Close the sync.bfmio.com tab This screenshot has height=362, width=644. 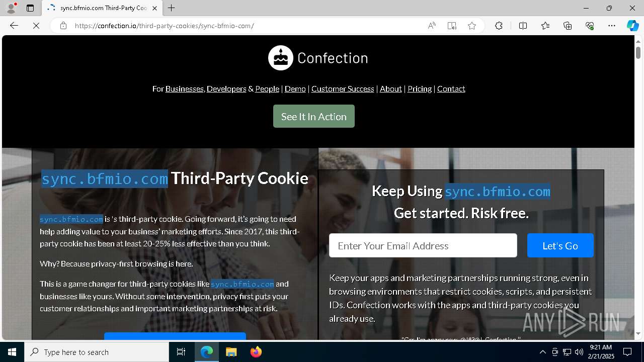(155, 8)
